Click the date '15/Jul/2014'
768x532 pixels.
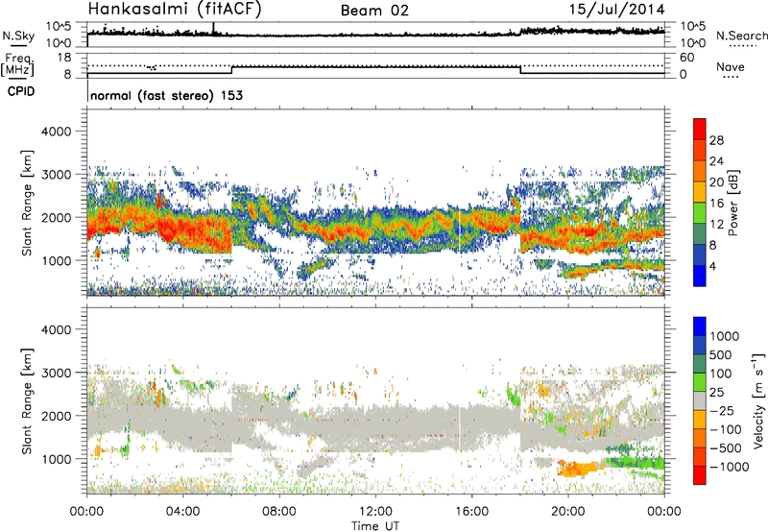(616, 10)
